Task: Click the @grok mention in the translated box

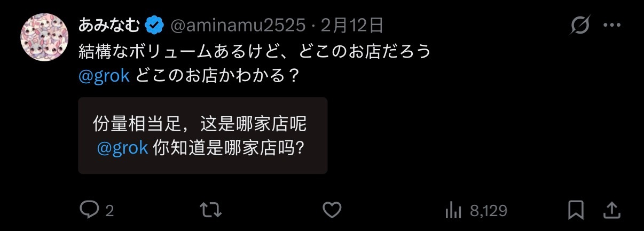Action: pyautogui.click(x=122, y=147)
